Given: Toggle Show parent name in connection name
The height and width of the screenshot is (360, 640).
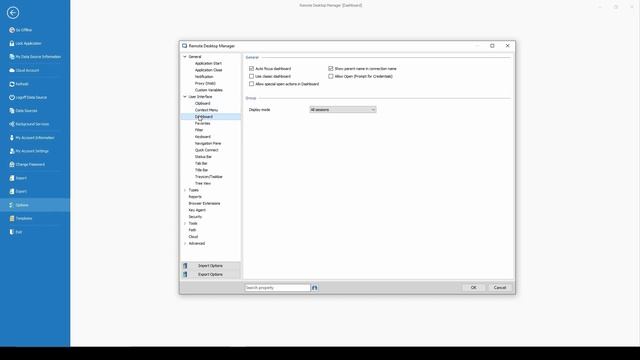Looking at the screenshot, I should 331,69.
